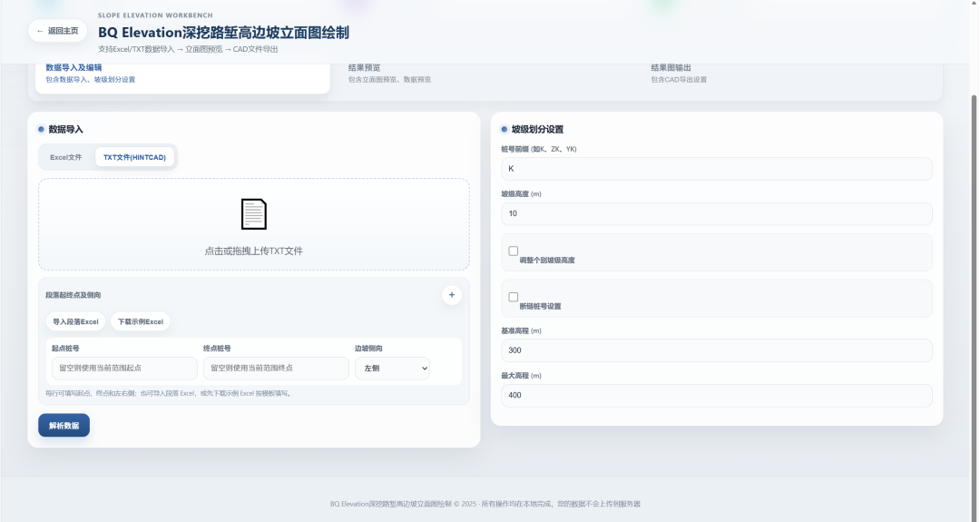The width and height of the screenshot is (980, 522).
Task: Click the 数据导入 section heading
Action: coord(65,130)
